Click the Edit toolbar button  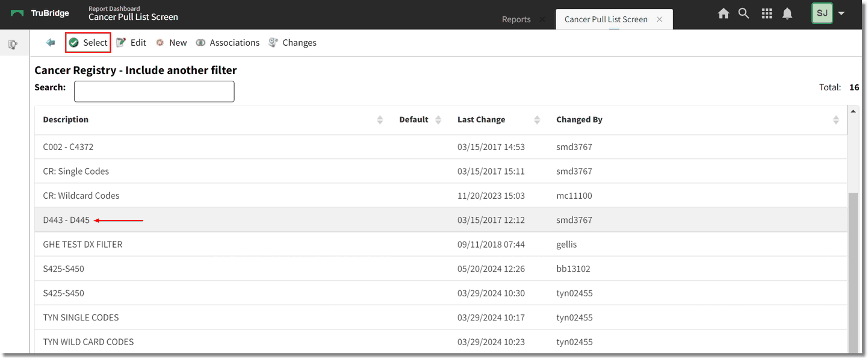pos(131,43)
